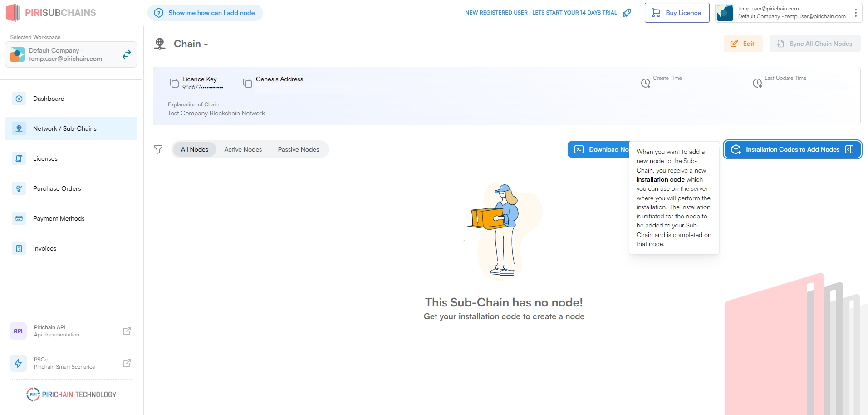Open Dashboard from the sidebar

pyautogui.click(x=49, y=99)
